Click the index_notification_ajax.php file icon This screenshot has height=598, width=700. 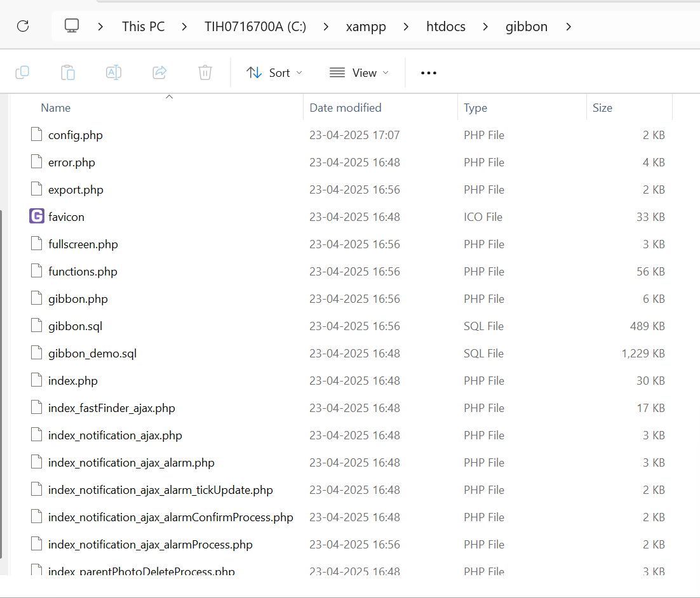click(x=37, y=435)
